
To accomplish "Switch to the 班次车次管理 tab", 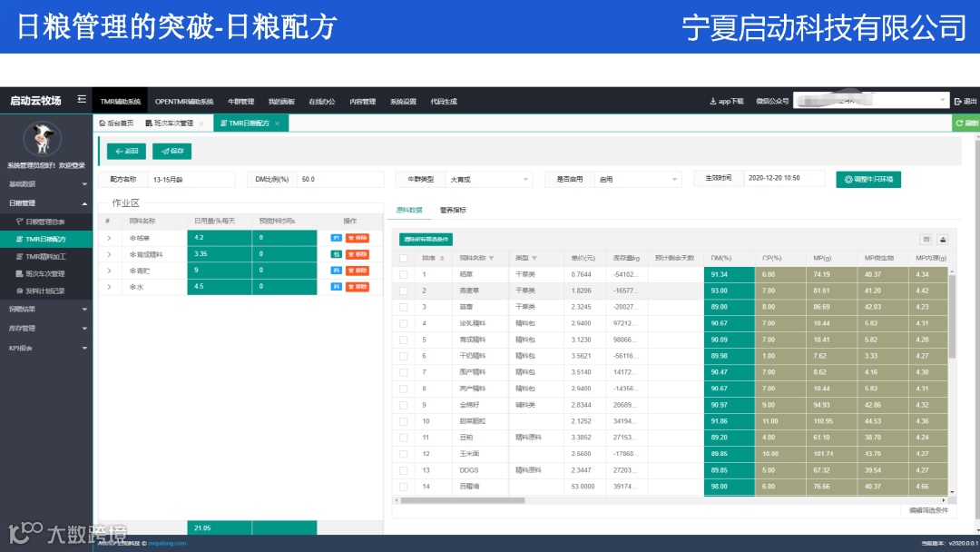I will click(x=170, y=123).
